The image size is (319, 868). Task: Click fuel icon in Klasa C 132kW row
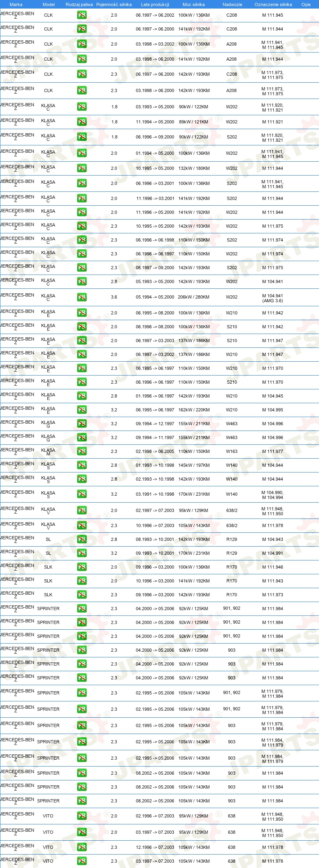(x=82, y=168)
